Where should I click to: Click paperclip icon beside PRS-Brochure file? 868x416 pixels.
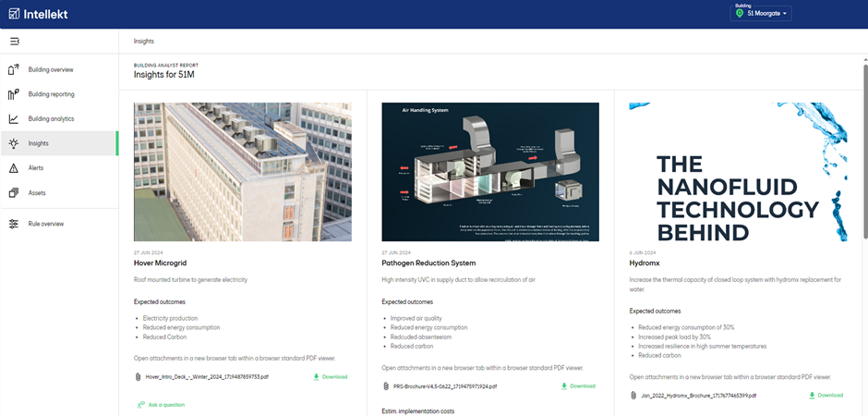coord(386,386)
